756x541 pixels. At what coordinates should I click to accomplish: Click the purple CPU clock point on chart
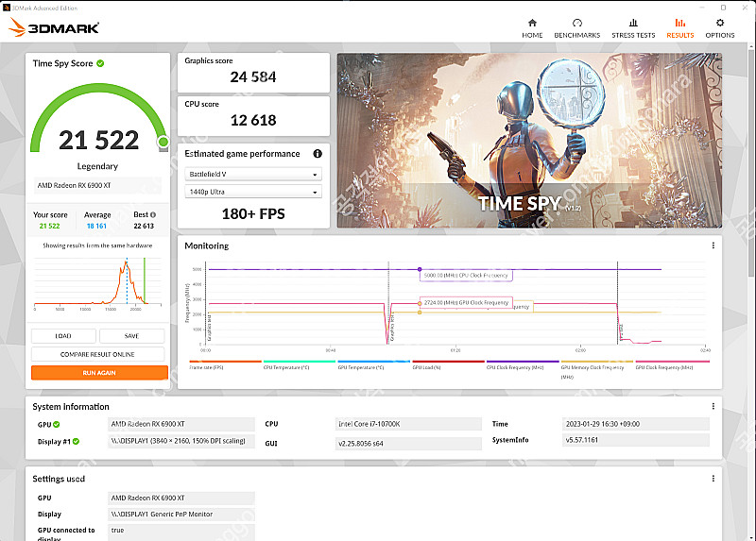[x=420, y=269]
